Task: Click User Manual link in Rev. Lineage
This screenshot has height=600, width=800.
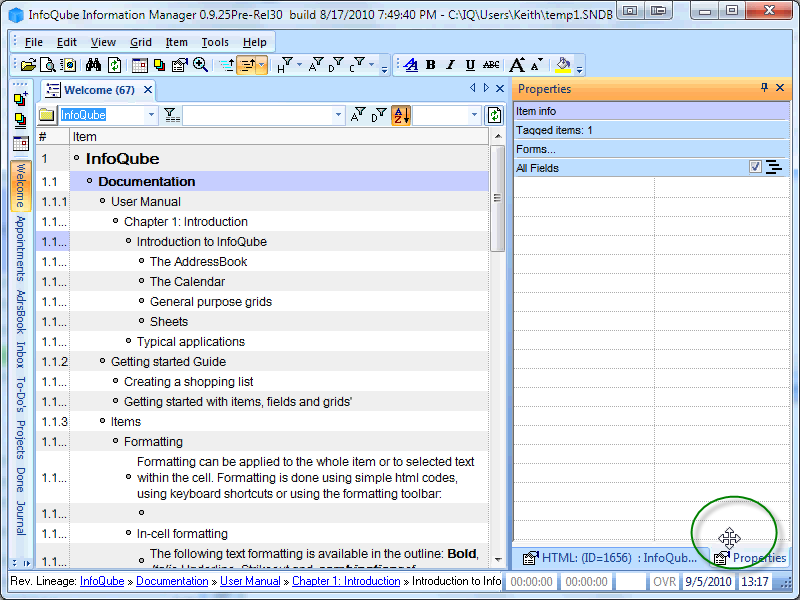Action: [x=250, y=581]
